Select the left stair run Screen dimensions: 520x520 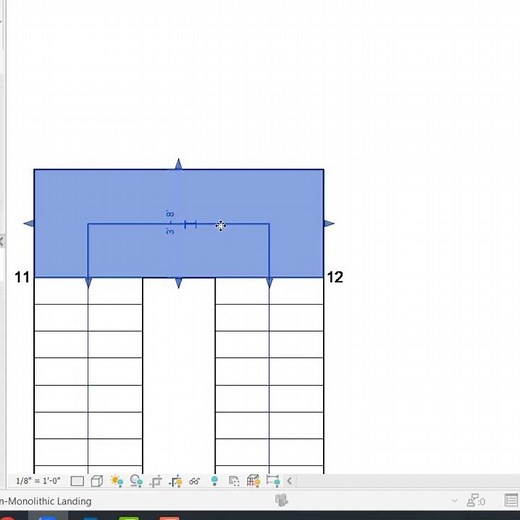88,375
